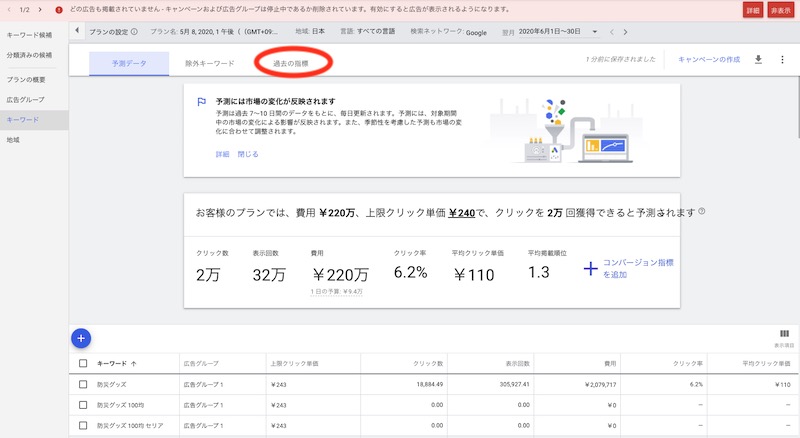Open 広告グループ in the left sidebar
Image resolution: width=800 pixels, height=438 pixels.
pos(26,100)
